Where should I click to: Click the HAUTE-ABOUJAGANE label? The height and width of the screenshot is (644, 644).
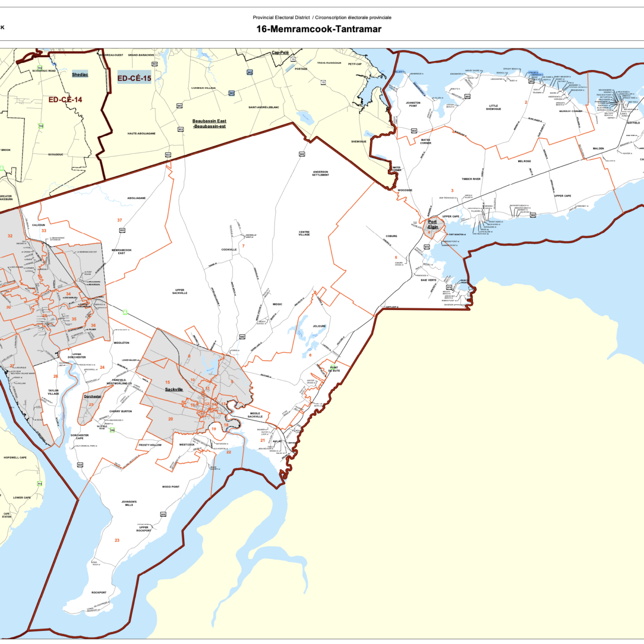click(141, 134)
